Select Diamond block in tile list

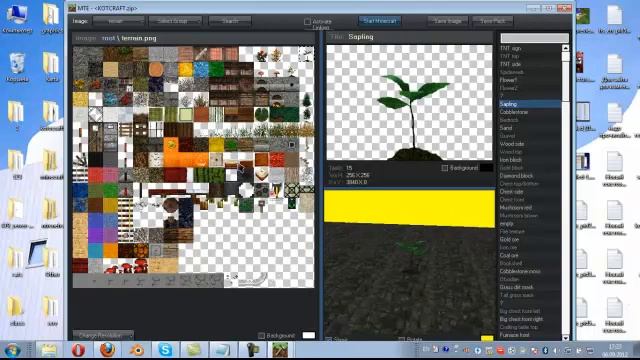530,176
